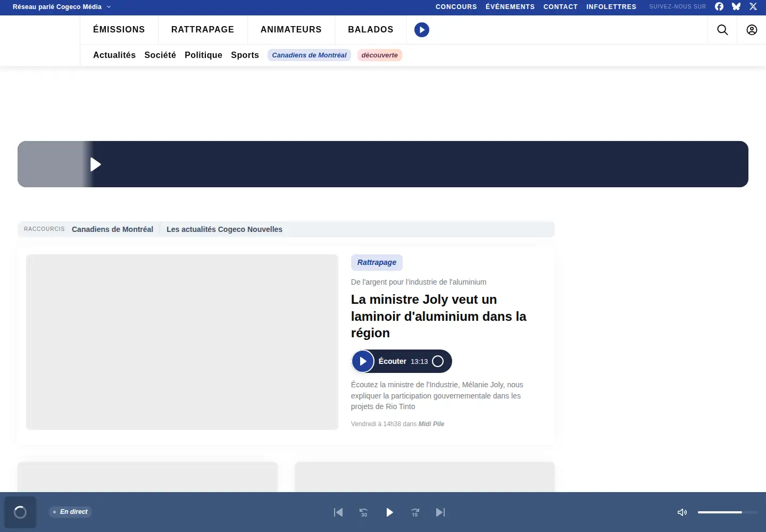Viewport: 766px width, 532px height.
Task: Open the site search magnifier
Action: (x=722, y=30)
